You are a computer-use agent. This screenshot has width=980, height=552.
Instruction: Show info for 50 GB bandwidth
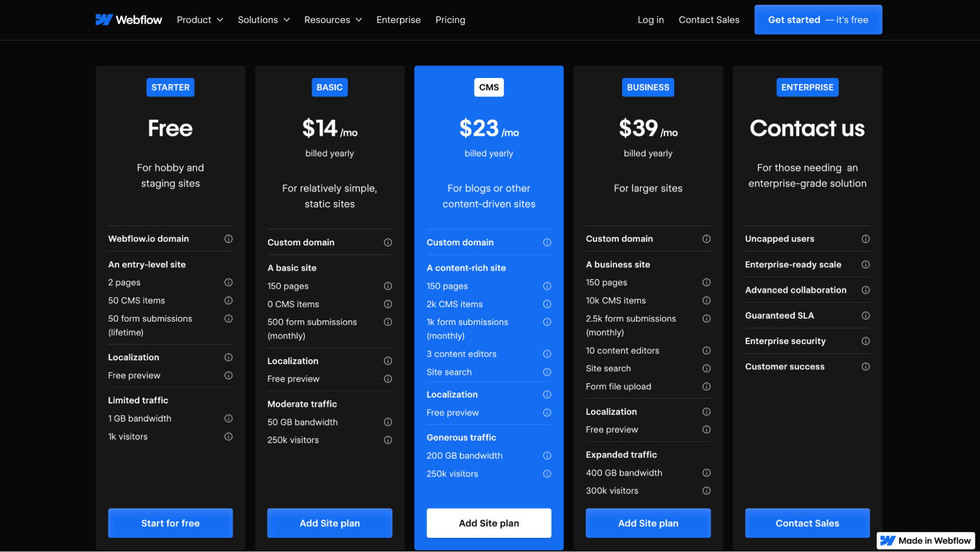point(388,422)
